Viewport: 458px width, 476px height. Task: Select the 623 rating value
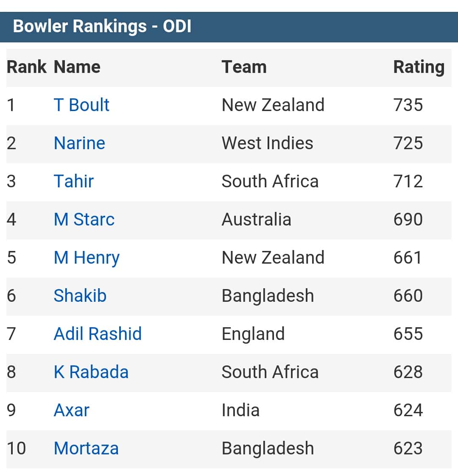(x=408, y=449)
